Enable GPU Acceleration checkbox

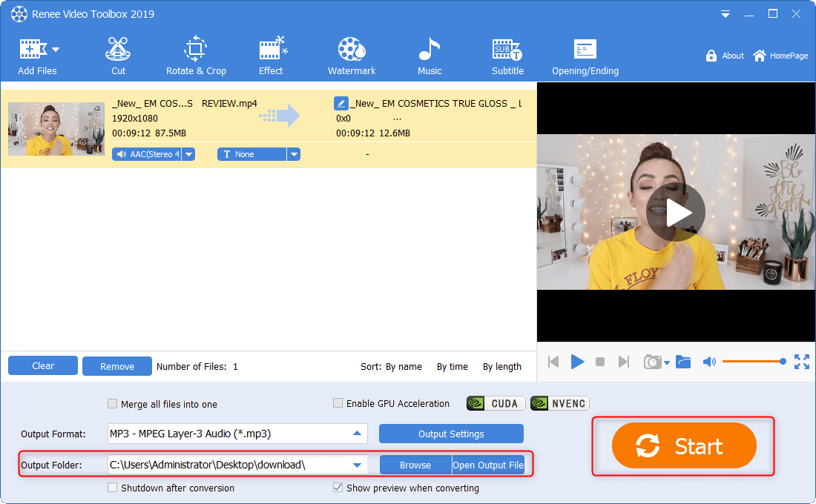[x=338, y=403]
